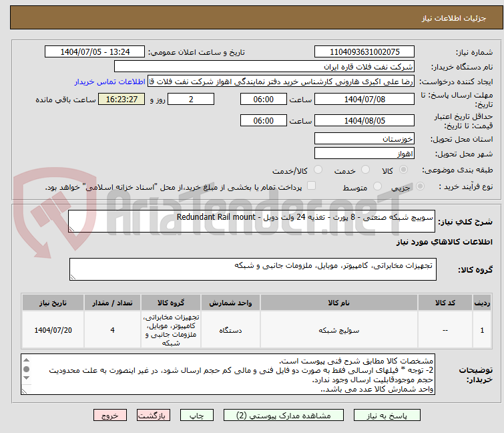This screenshot has width=504, height=433.
Task: Click the پاسخ به نیاز button
Action: [387, 416]
